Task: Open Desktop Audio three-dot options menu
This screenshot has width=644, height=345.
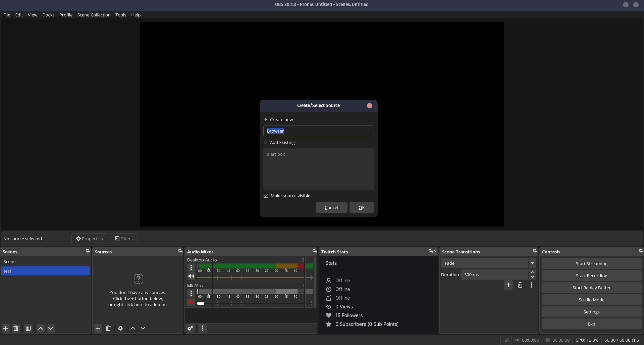Action: coord(191,267)
